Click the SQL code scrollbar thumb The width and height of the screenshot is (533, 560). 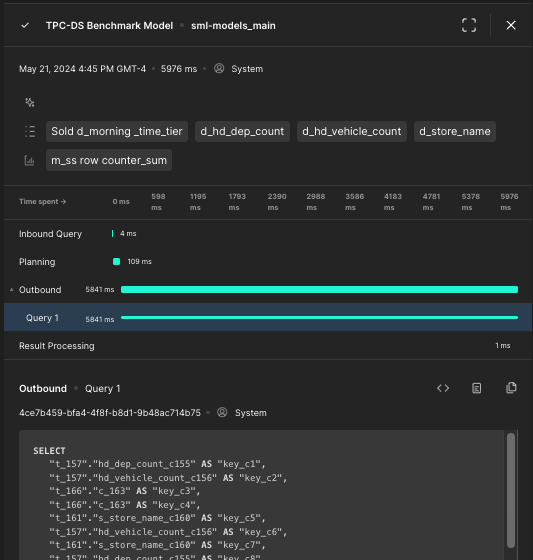[x=511, y=490]
